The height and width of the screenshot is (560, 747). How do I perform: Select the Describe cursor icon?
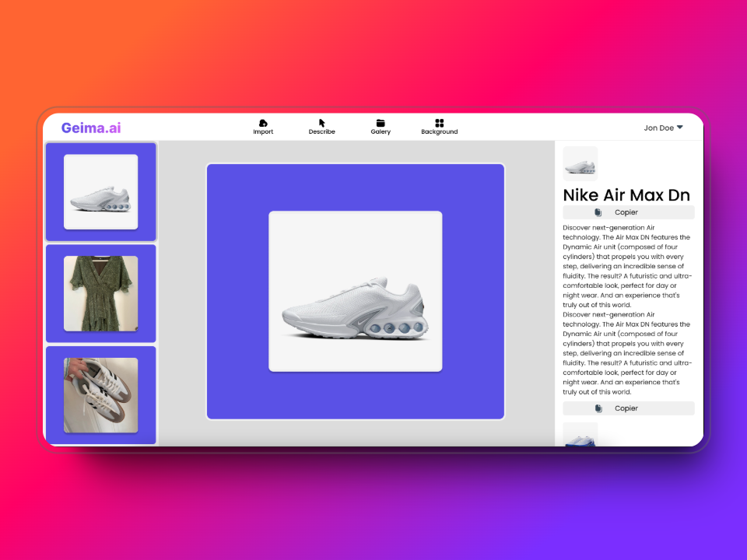[321, 123]
